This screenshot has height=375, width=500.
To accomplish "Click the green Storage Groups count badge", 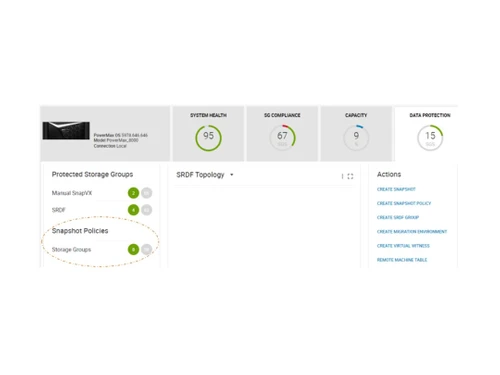I will pyautogui.click(x=133, y=249).
